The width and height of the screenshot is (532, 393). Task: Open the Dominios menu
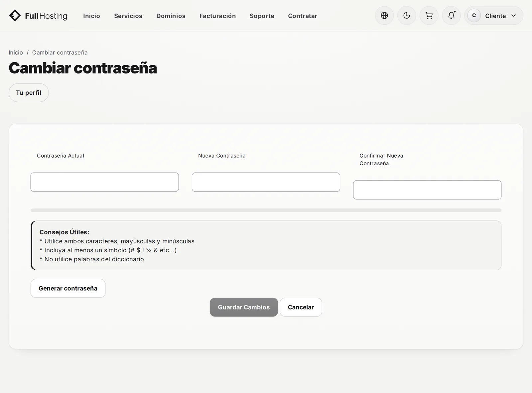tap(171, 16)
